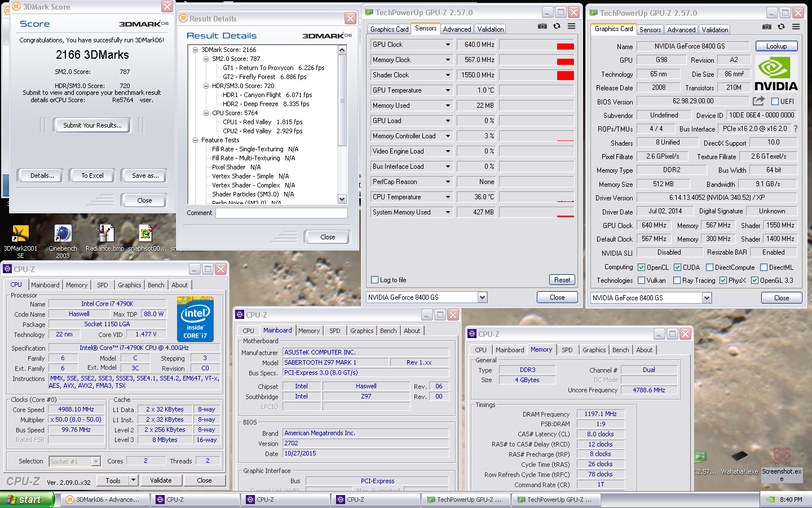Open the System Memory Used sensor dropdown
Screen dimensions: 812x508
[448, 212]
